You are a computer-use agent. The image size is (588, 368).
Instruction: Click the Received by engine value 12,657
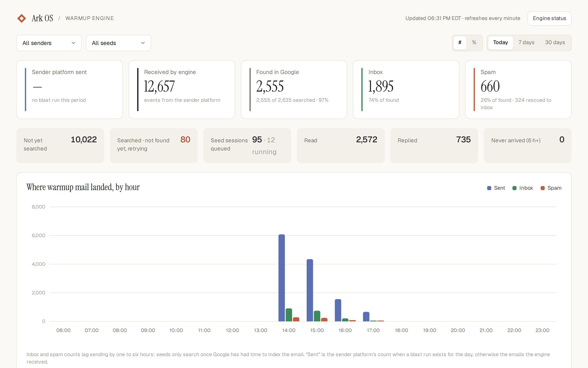pos(159,87)
